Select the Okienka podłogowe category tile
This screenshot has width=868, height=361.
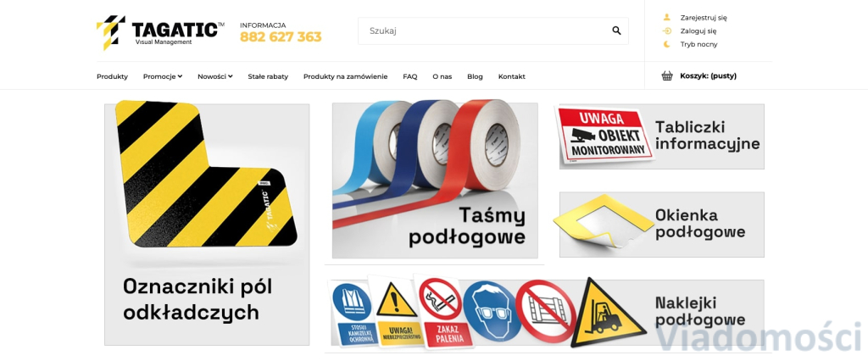(661, 225)
